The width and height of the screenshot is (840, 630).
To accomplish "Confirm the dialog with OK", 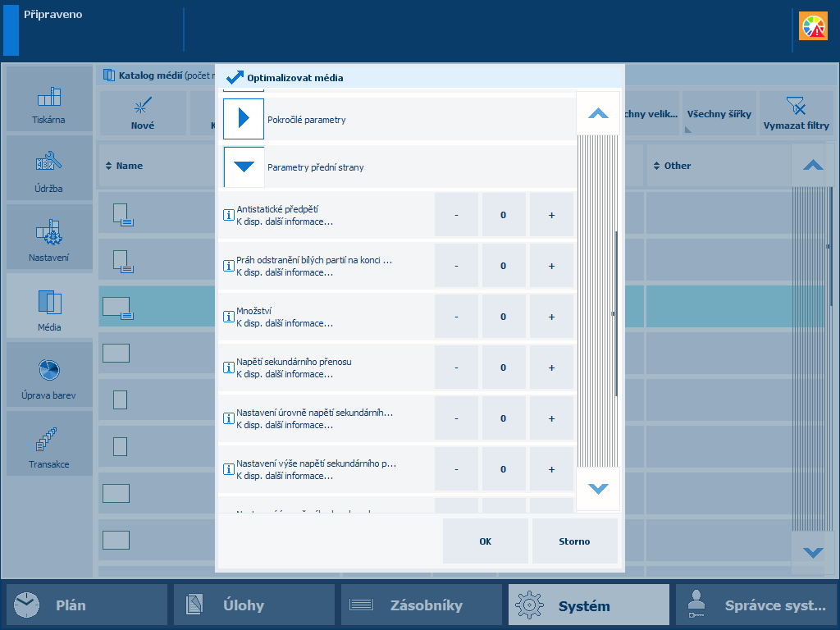I will 486,541.
